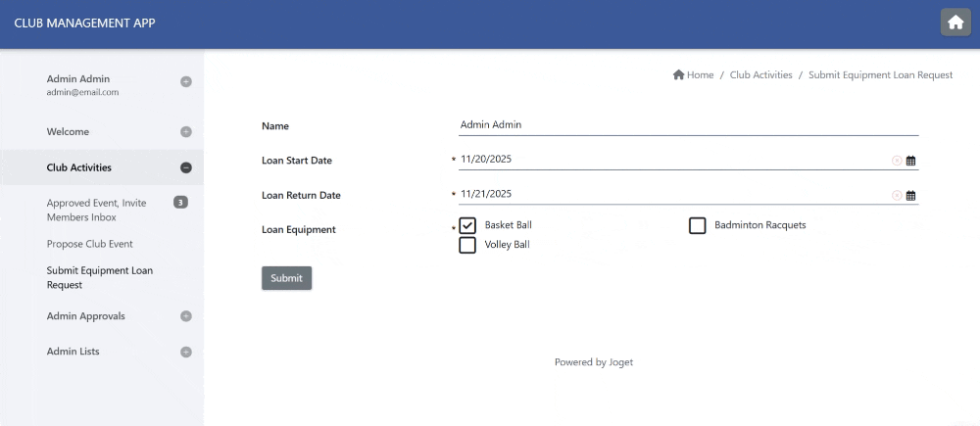
Task: Open Approved Event, Invite Members Inbox
Action: click(96, 210)
